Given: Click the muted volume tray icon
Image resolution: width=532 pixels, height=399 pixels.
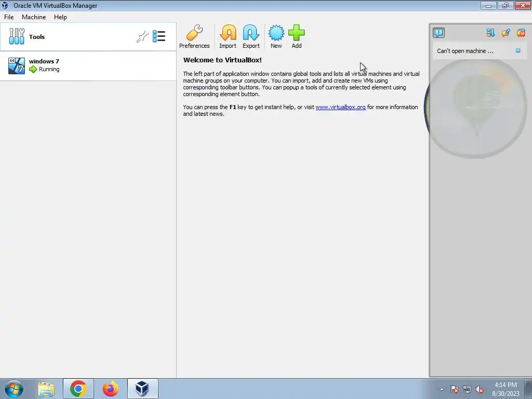Looking at the screenshot, I should 480,389.
